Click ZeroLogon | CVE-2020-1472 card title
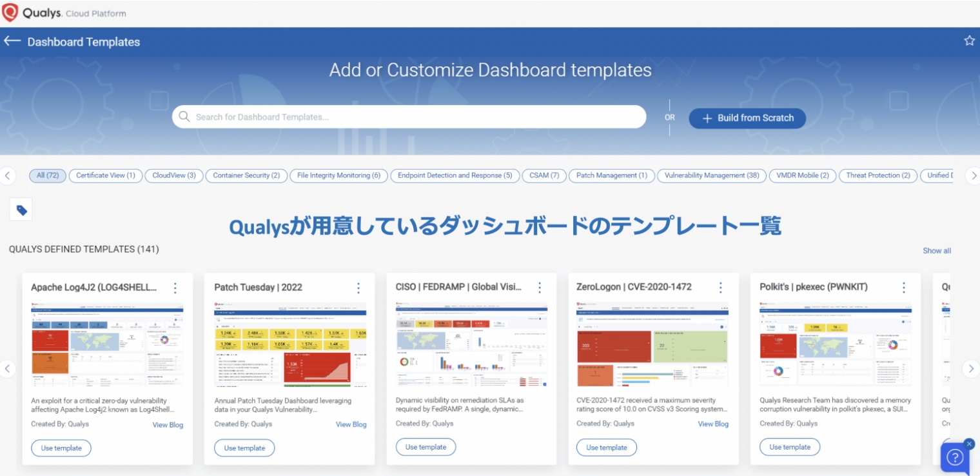 coord(634,287)
